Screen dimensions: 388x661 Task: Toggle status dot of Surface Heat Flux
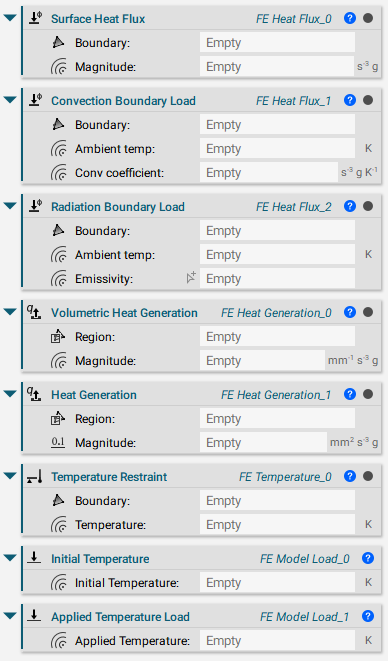(x=368, y=18)
